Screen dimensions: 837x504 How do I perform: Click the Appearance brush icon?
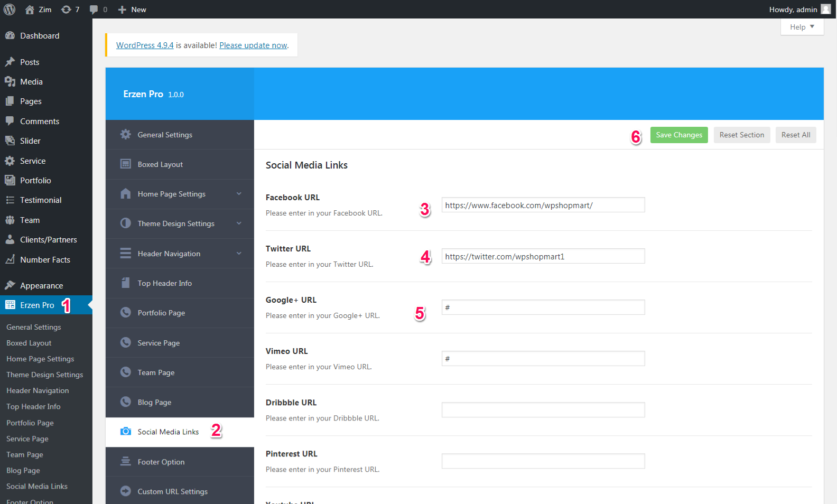click(10, 285)
